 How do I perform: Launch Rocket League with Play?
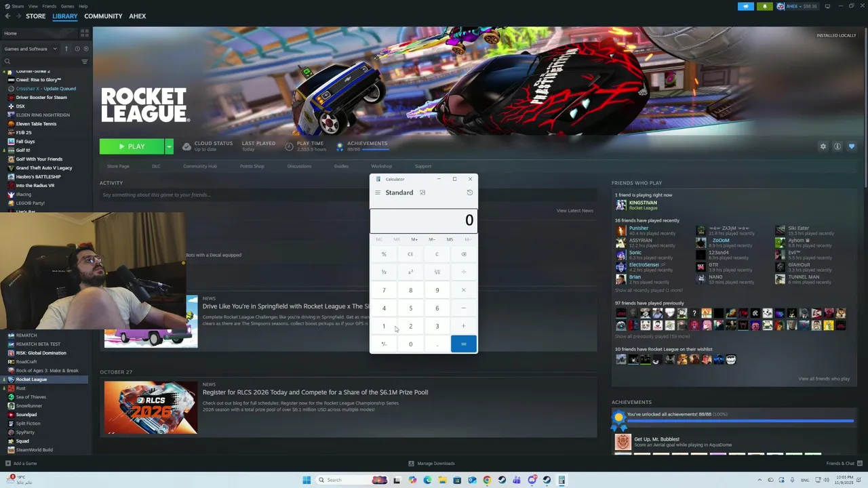[132, 146]
